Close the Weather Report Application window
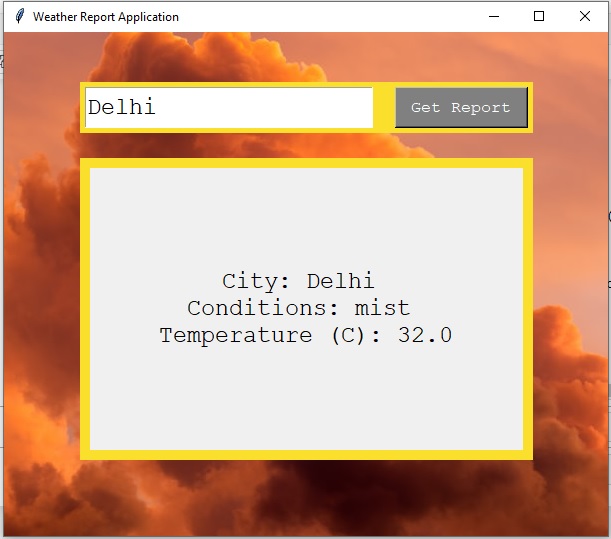The image size is (611, 539). tap(585, 16)
